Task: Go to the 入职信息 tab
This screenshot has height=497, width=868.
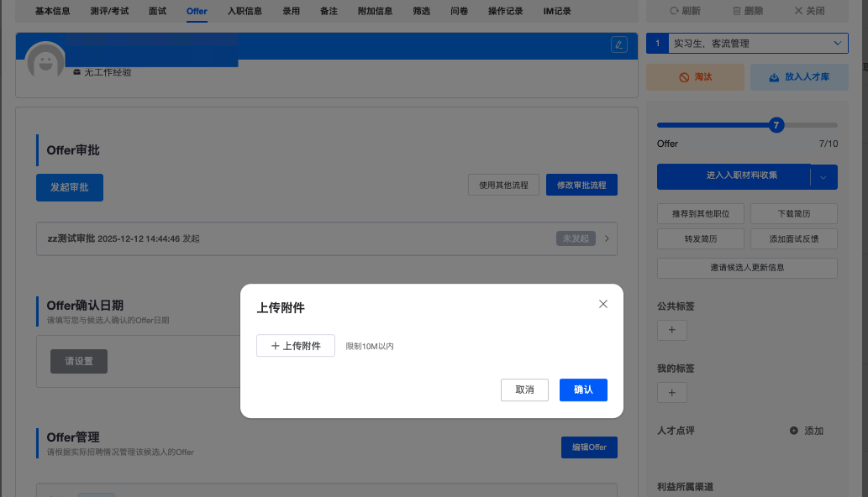Action: click(245, 11)
